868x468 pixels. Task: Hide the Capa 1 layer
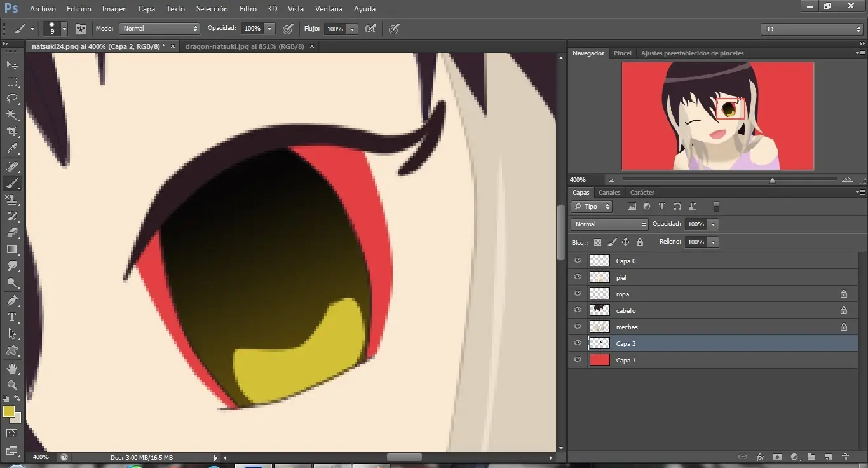coord(578,360)
